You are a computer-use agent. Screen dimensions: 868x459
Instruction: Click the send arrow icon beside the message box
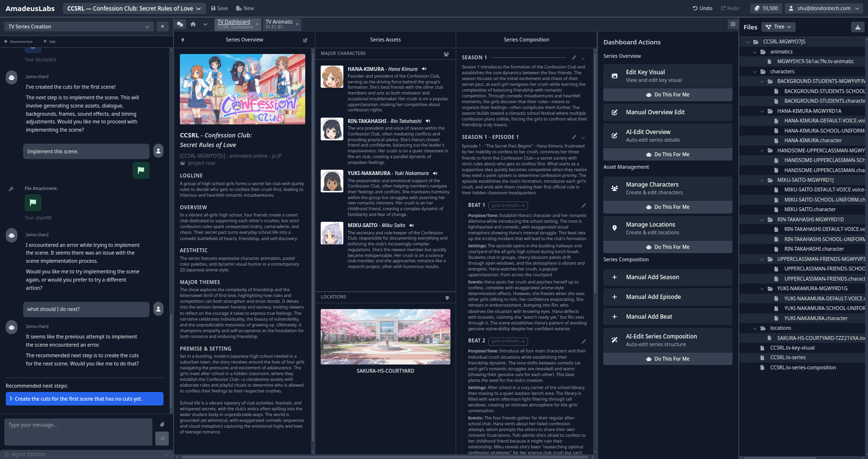pyautogui.click(x=162, y=439)
